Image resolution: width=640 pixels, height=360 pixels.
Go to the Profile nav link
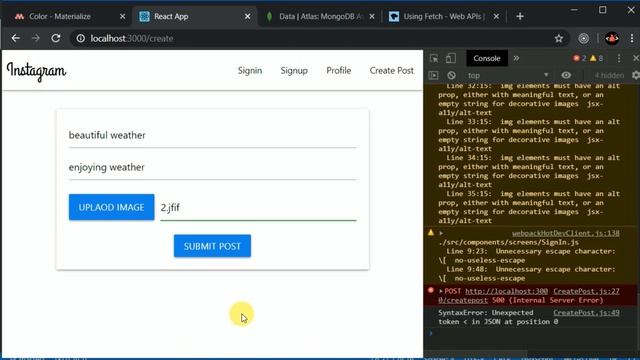pos(338,70)
